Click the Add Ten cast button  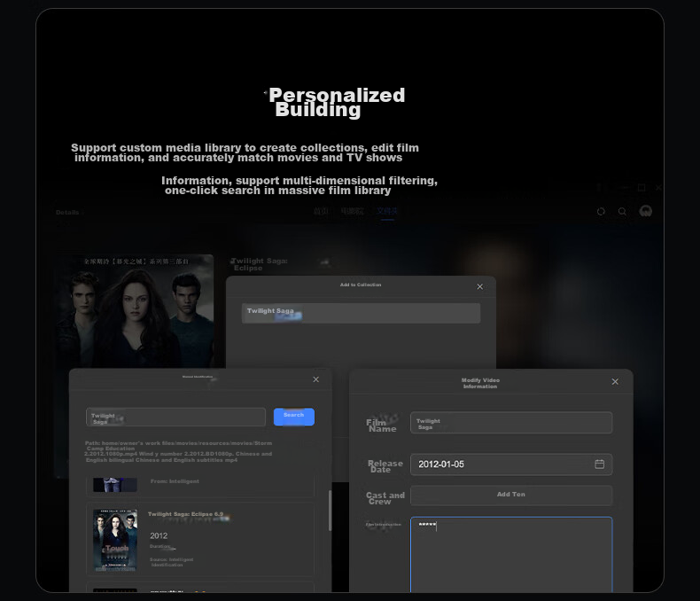point(511,495)
